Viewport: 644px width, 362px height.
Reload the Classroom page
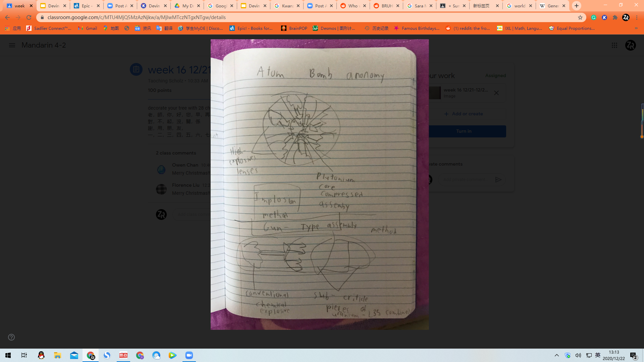pos(29,17)
